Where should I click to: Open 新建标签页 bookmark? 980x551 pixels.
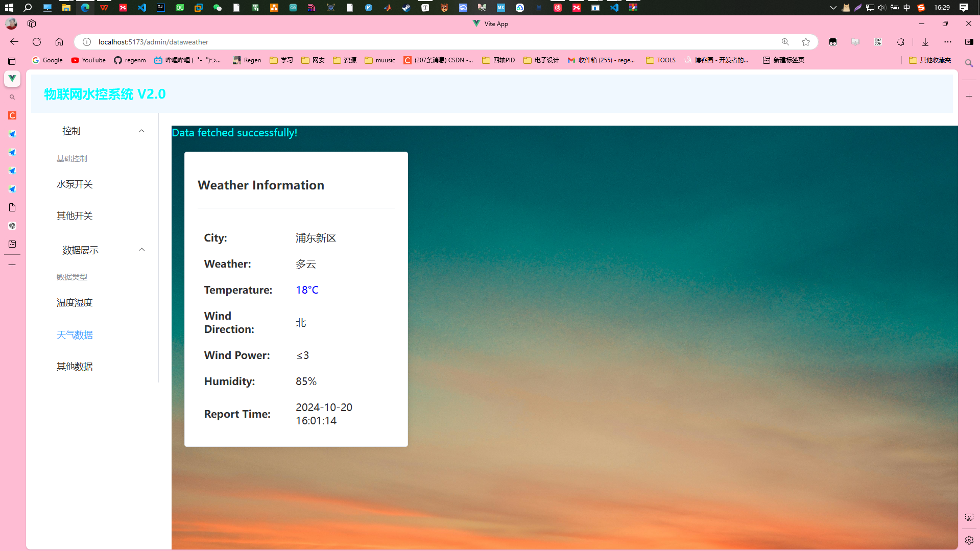click(783, 60)
